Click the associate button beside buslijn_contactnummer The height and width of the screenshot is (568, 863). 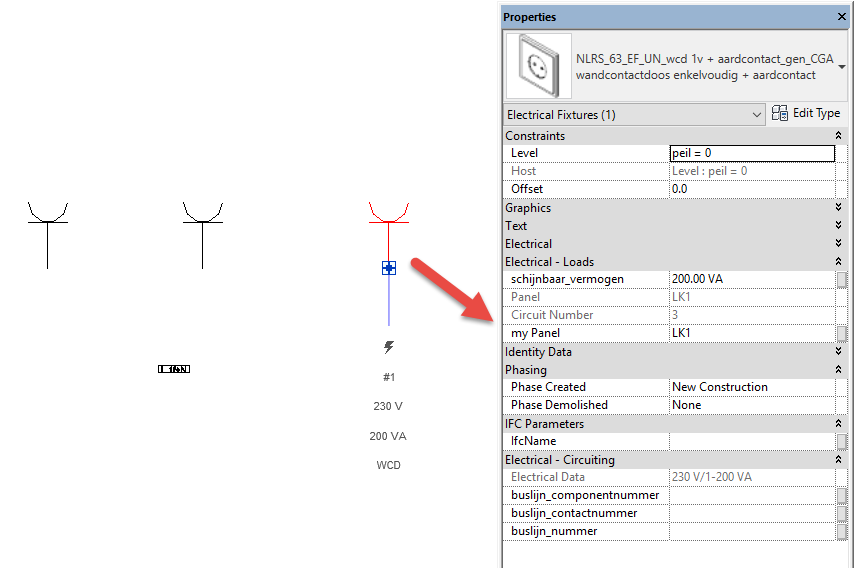click(x=842, y=514)
